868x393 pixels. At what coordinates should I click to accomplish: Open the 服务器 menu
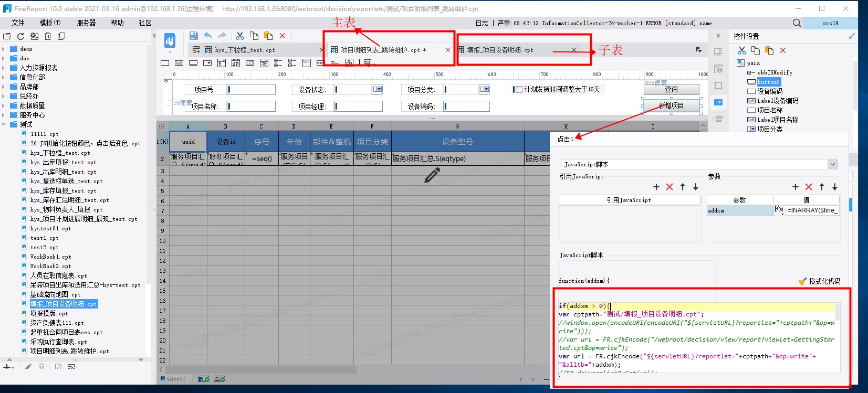coord(86,23)
